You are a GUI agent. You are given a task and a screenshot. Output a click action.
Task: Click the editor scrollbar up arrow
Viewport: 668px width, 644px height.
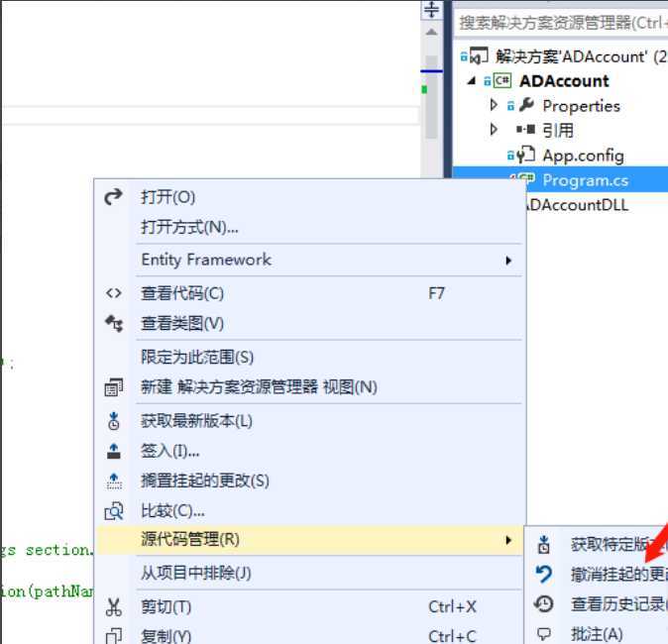431,32
